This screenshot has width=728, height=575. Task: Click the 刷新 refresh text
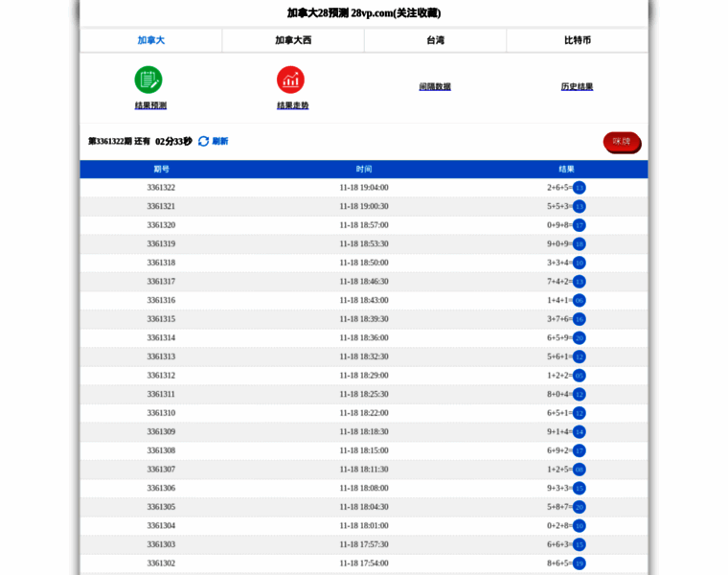(220, 141)
